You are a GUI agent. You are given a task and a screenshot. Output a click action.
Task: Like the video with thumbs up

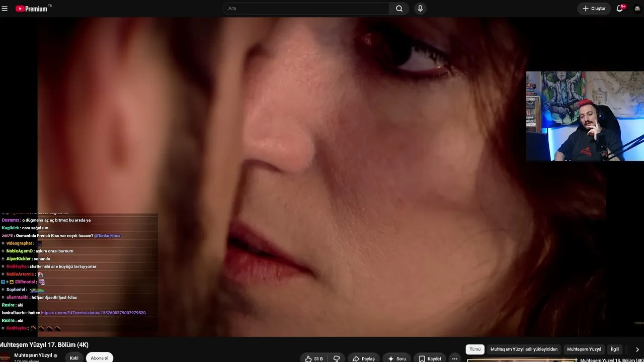pyautogui.click(x=314, y=358)
